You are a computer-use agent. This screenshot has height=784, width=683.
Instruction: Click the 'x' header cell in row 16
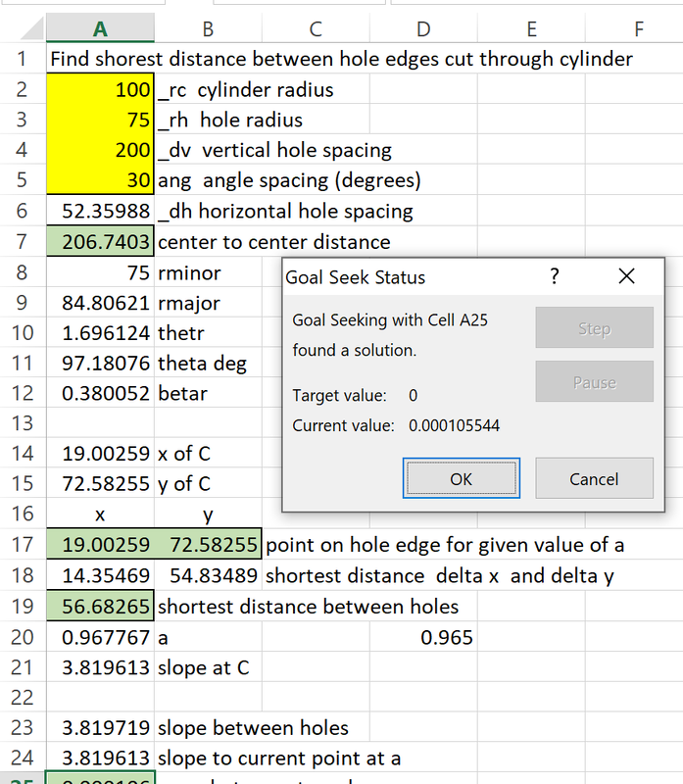pos(101,514)
